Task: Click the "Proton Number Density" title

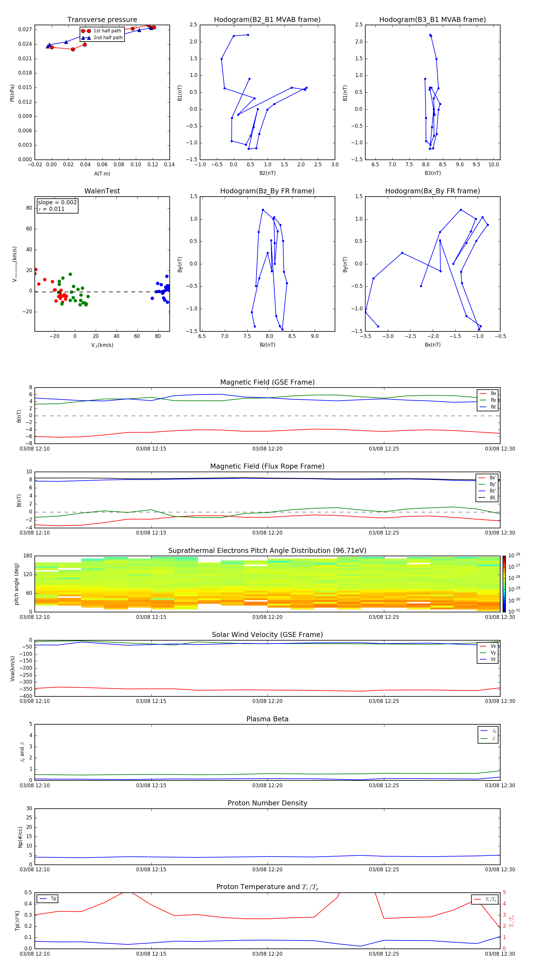Action: click(267, 803)
